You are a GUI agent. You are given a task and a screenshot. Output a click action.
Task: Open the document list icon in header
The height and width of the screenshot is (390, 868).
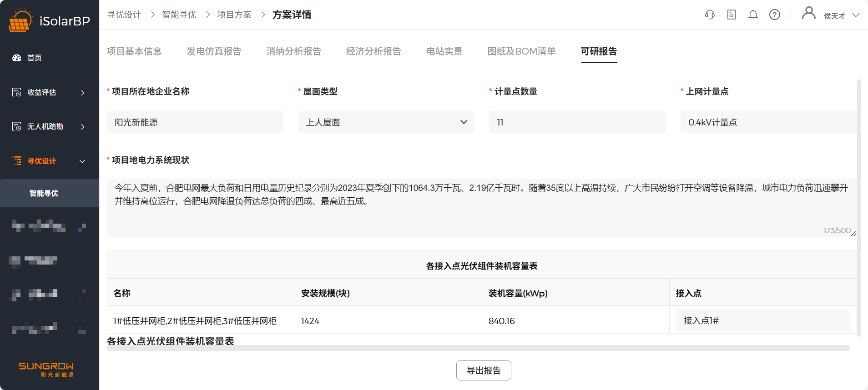click(732, 15)
